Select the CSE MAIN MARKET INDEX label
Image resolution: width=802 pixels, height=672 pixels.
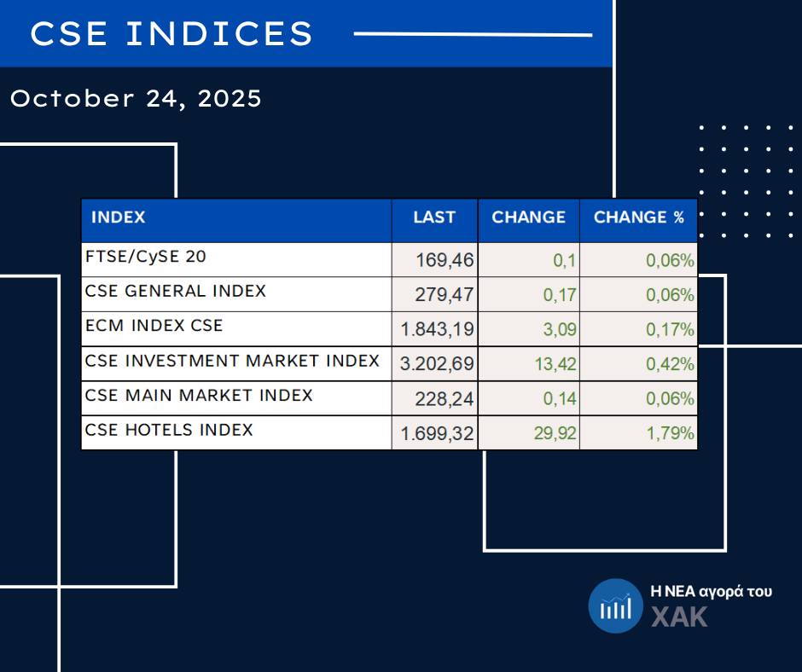coord(199,396)
